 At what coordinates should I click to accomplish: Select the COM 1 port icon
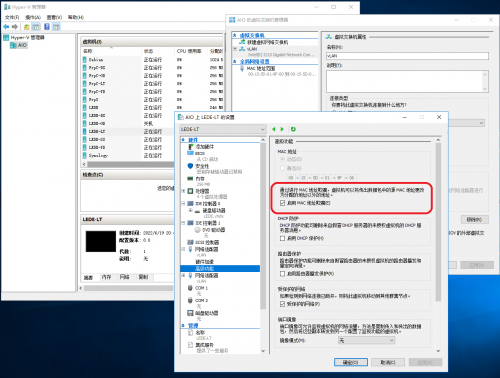[x=190, y=288]
